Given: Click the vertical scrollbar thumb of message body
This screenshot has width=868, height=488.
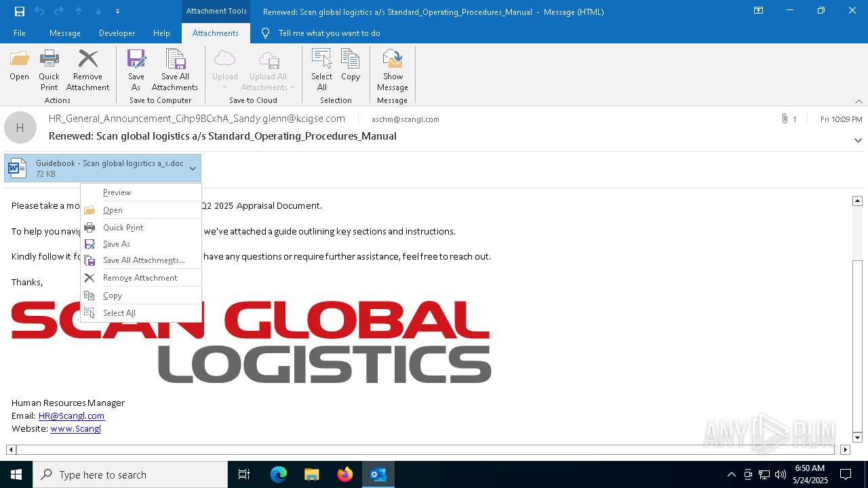Looking at the screenshot, I should point(857,345).
